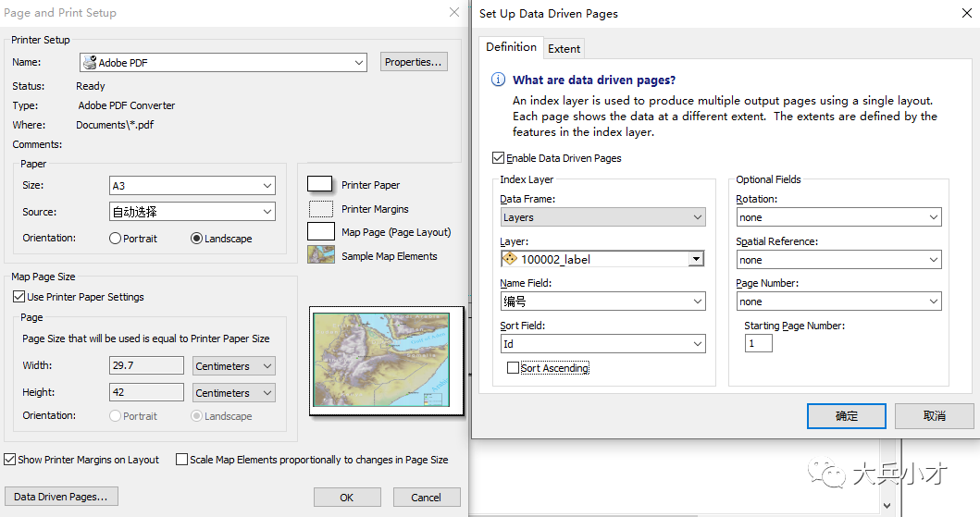Open the Height units Centimeters dropdown
980x517 pixels.
[x=234, y=393]
